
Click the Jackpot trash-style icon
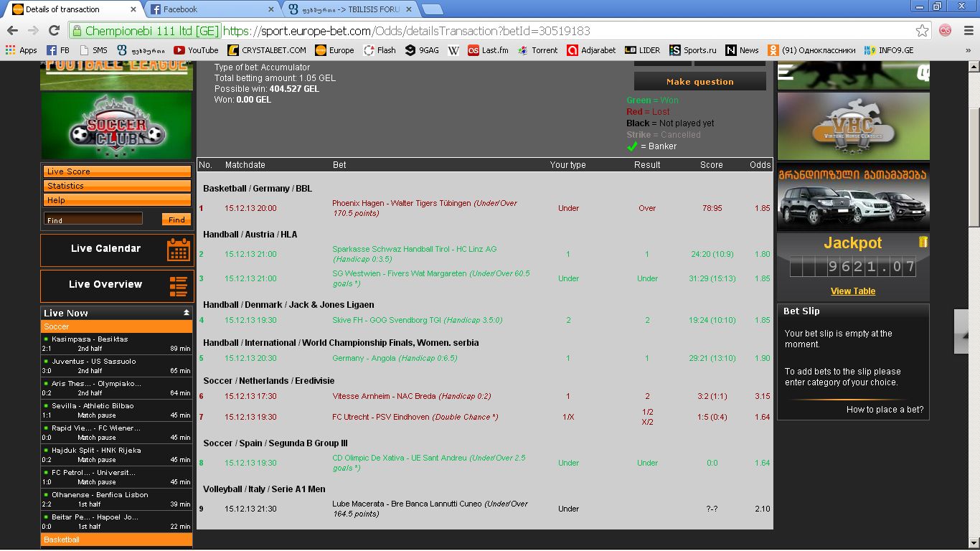(x=923, y=242)
